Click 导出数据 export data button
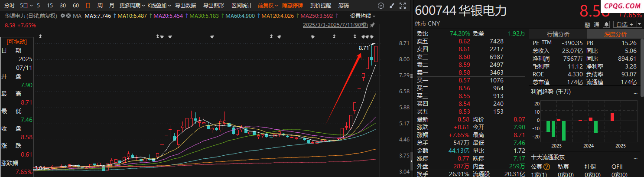This screenshot has height=177, width=644. [x=185, y=6]
